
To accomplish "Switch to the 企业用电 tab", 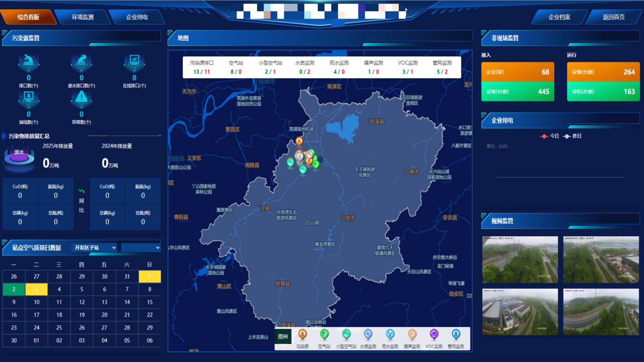I will click(137, 17).
